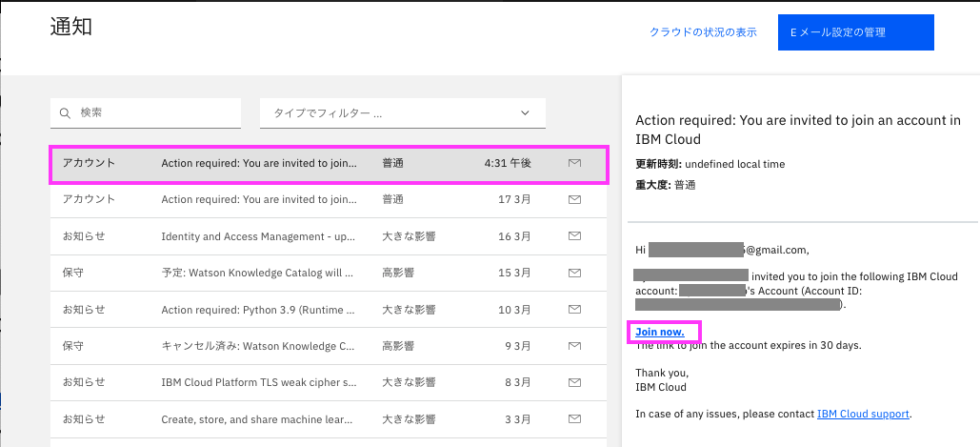Click the mail icon in the 16 3月 row
Viewport: 980px width, 447px height.
[574, 236]
